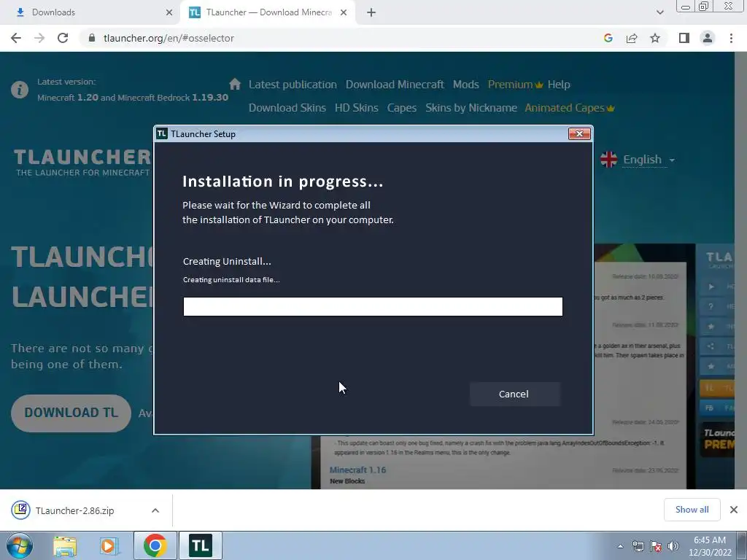Viewport: 747px width, 560px height.
Task: Open the Help page
Action: point(559,85)
